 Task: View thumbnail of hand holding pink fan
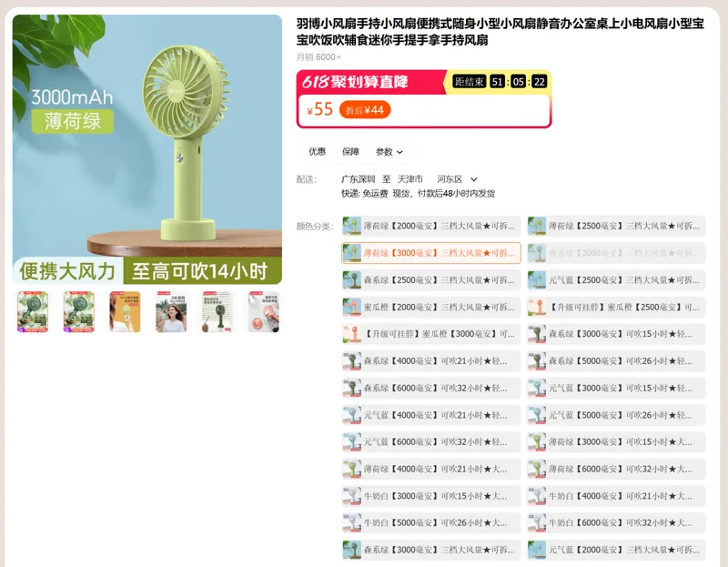click(264, 311)
